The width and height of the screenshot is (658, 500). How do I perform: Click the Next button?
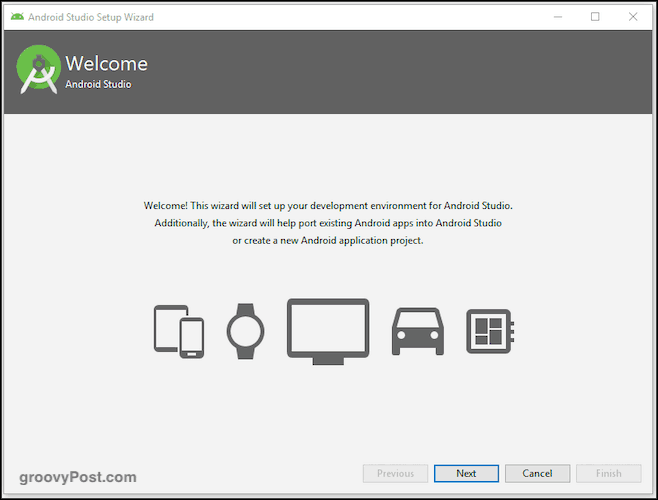coord(466,473)
